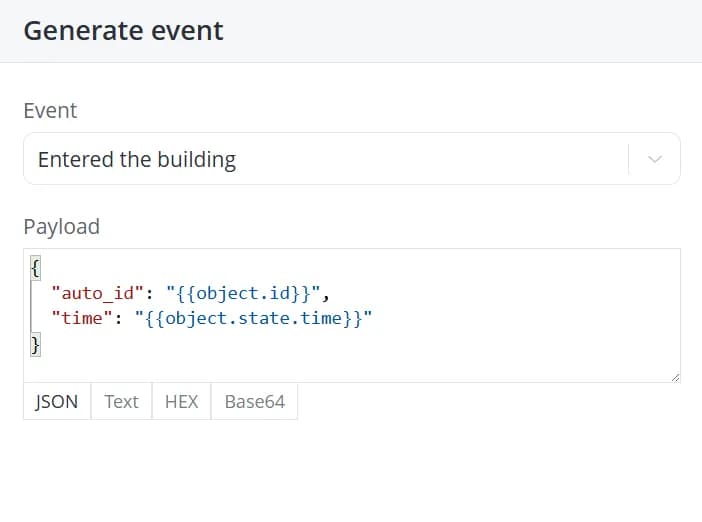Image resolution: width=702 pixels, height=522 pixels.
Task: Place cursor at closing brace of payload
Action: click(x=35, y=344)
